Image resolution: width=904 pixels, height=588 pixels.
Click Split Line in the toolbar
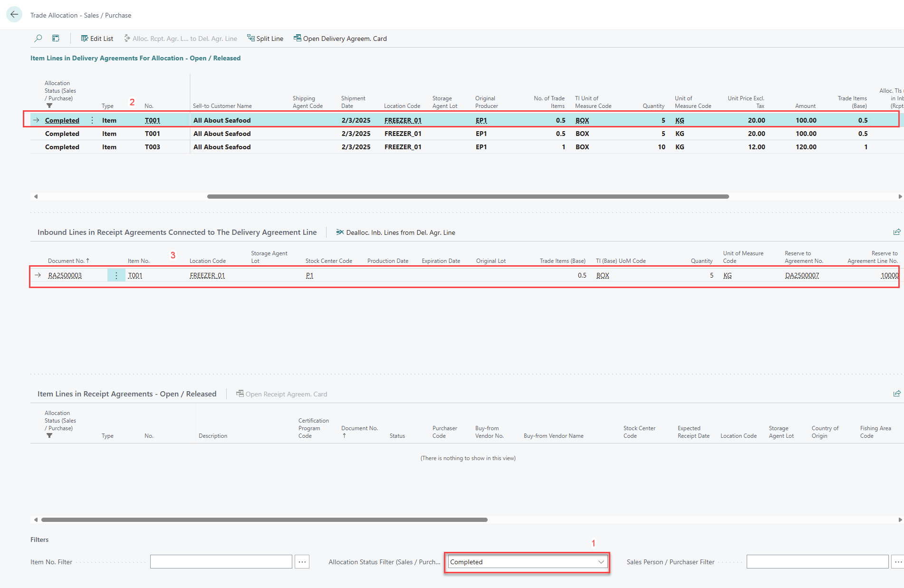265,39
